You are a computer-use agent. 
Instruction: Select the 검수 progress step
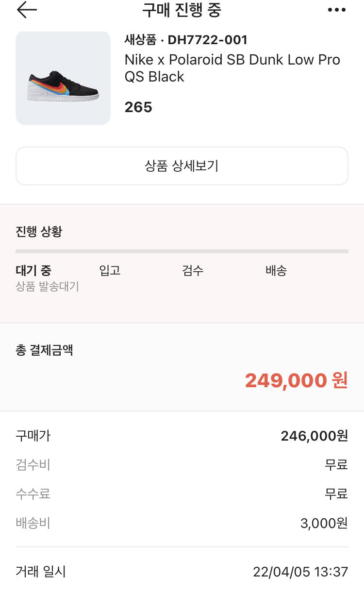tap(193, 270)
